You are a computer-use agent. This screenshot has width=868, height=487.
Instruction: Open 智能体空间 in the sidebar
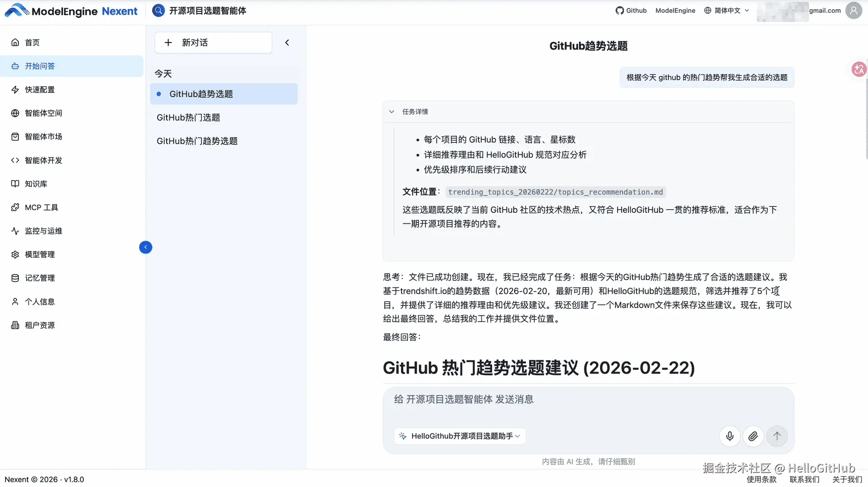(72, 113)
